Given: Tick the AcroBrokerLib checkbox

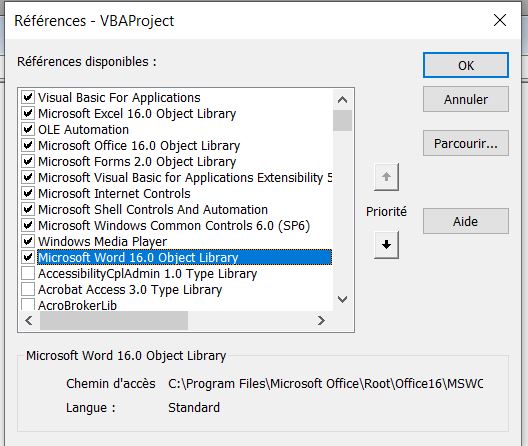Looking at the screenshot, I should pyautogui.click(x=28, y=305).
